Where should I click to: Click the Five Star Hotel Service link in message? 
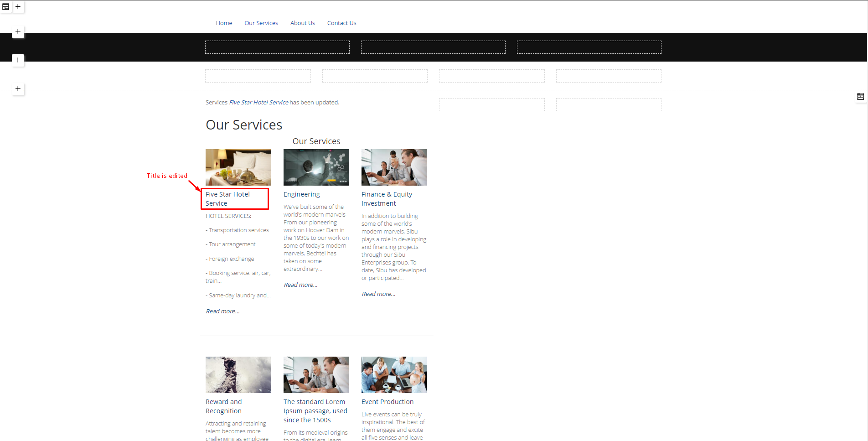(x=258, y=103)
